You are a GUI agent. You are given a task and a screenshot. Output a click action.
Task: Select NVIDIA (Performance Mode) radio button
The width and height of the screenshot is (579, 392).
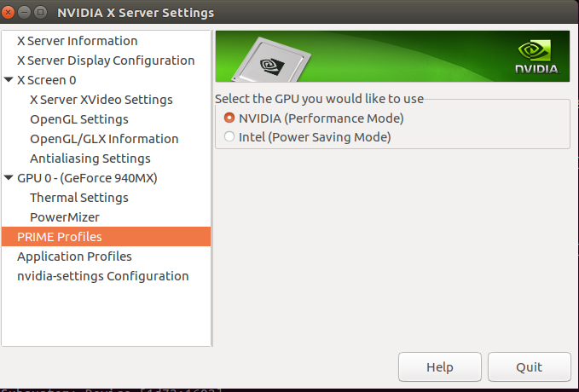coord(229,118)
